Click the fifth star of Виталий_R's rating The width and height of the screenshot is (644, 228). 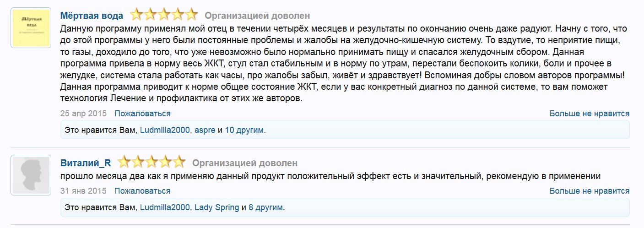pos(179,163)
